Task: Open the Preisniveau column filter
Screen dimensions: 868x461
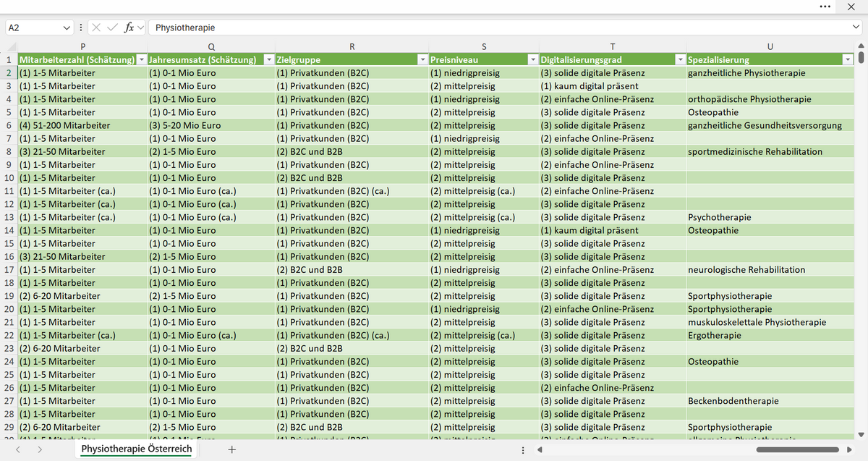Action: [x=534, y=59]
